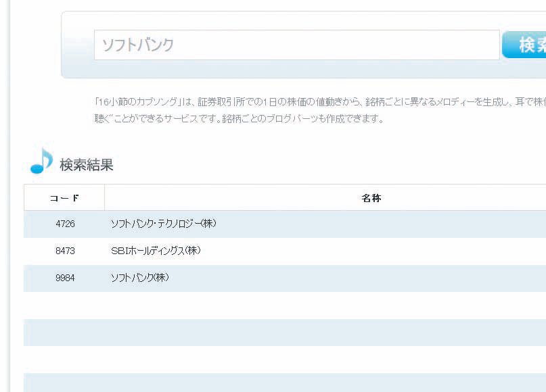Click the music note icon beside 検索結果
Screen dimensions: 546x392
[x=41, y=161]
